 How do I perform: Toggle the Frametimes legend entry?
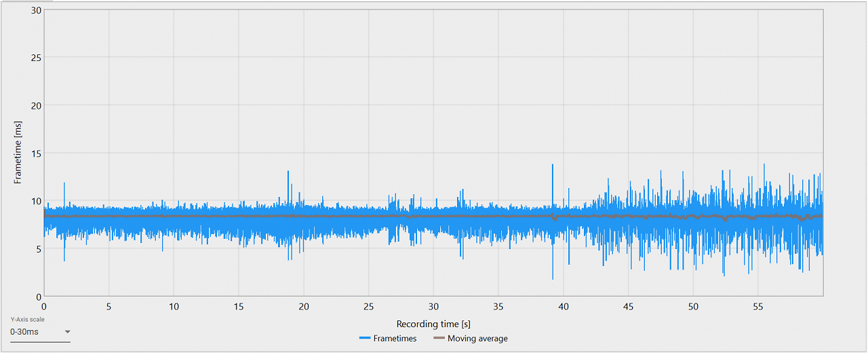(389, 338)
